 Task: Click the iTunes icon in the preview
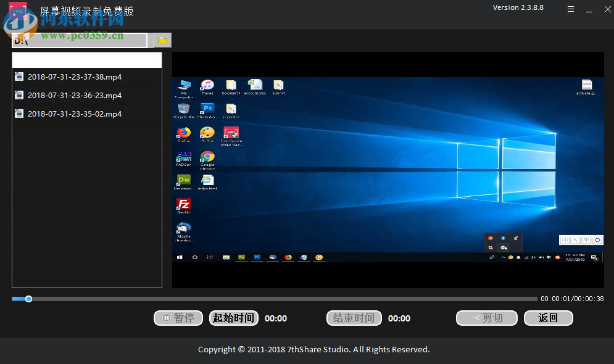pyautogui.click(x=207, y=85)
